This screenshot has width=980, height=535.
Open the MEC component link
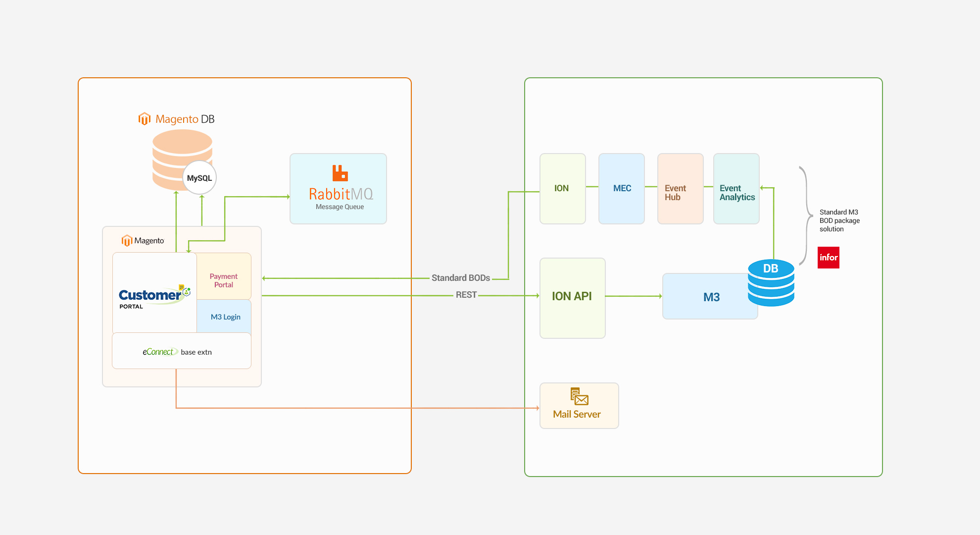(x=622, y=188)
